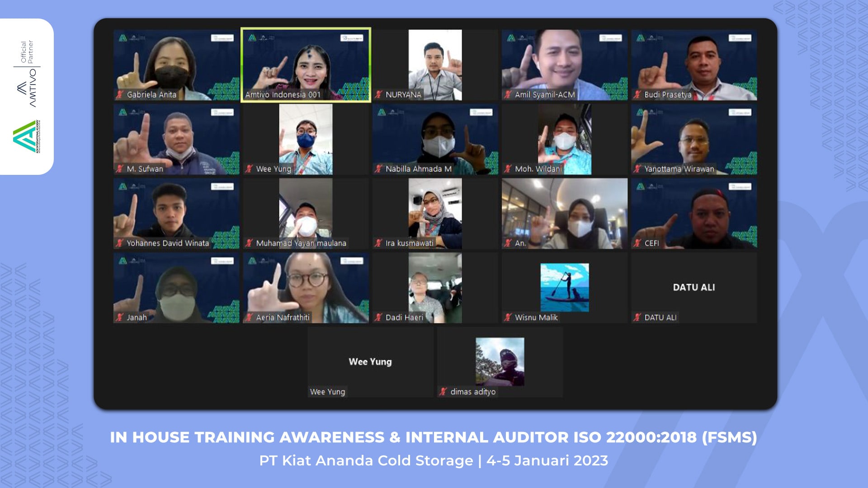
Task: Click muted mic icon next to Janah
Action: pyautogui.click(x=120, y=318)
